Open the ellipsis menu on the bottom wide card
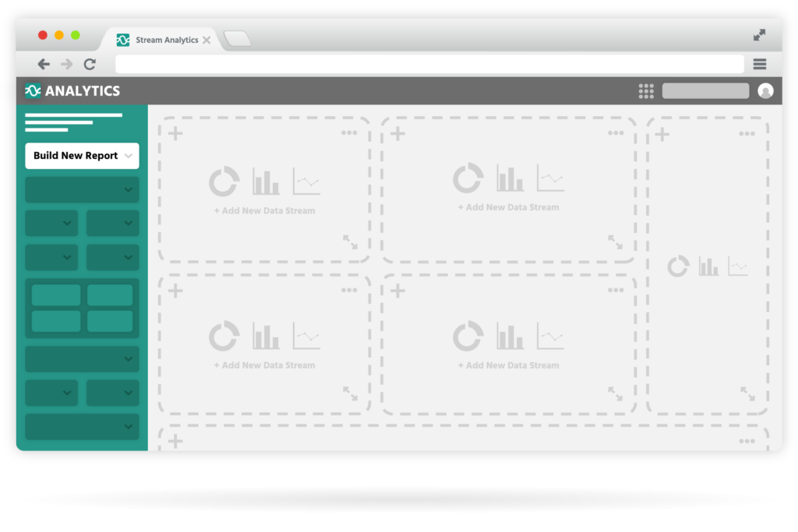 (x=747, y=441)
